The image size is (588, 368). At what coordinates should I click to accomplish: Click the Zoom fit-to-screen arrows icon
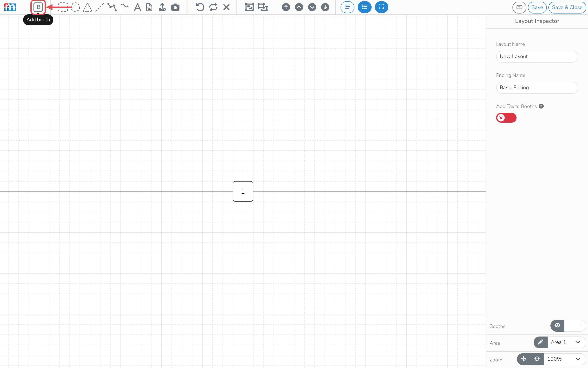[524, 359]
